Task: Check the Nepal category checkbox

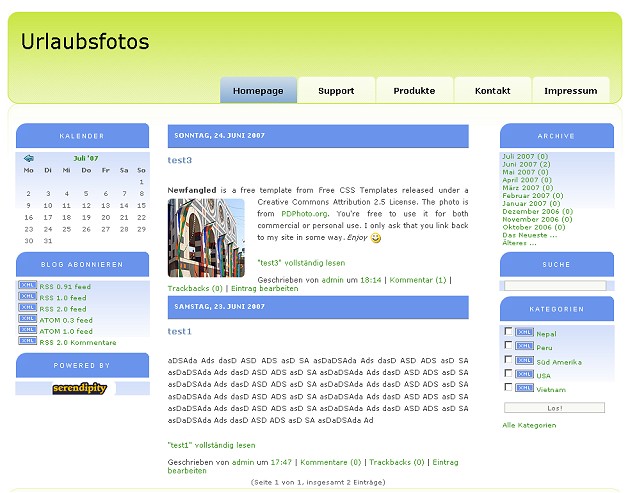Action: [509, 332]
